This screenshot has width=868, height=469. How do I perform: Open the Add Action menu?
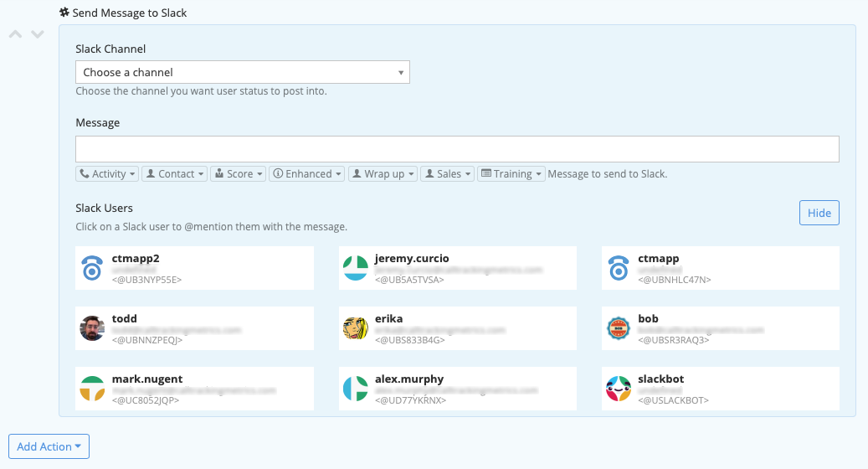click(49, 446)
